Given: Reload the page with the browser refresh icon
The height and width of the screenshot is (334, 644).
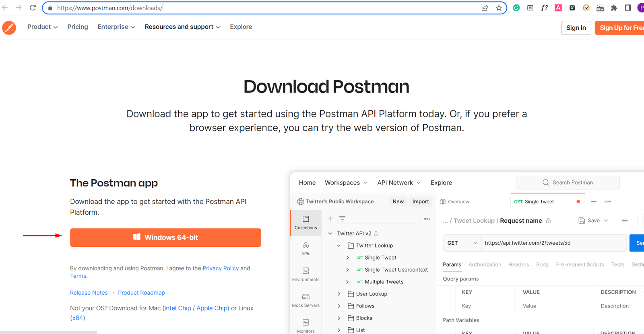Looking at the screenshot, I should coord(33,8).
